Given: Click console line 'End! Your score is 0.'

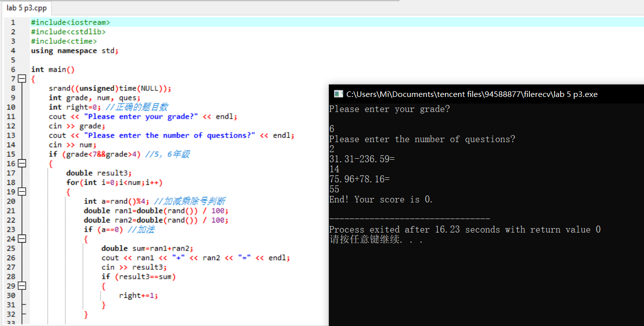Looking at the screenshot, I should (381, 199).
